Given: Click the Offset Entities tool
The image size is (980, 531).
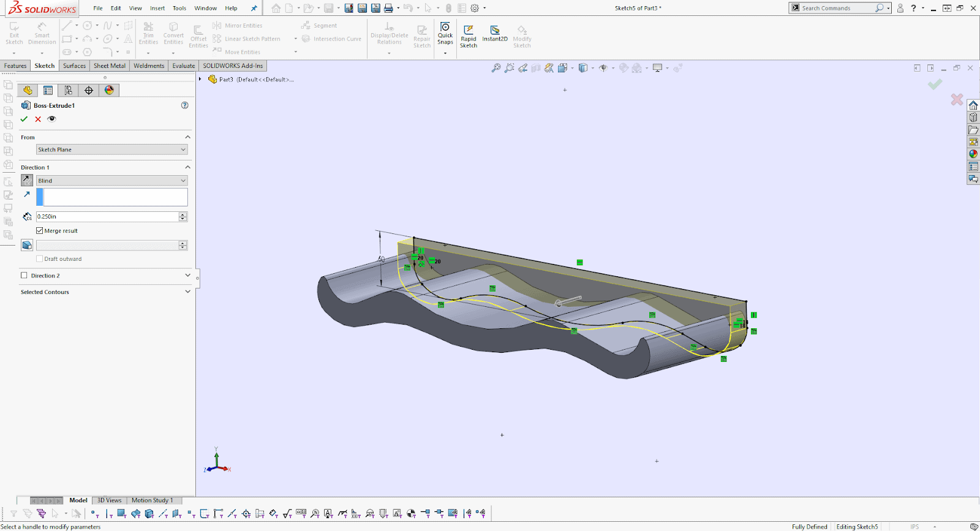Looking at the screenshot, I should click(x=198, y=36).
